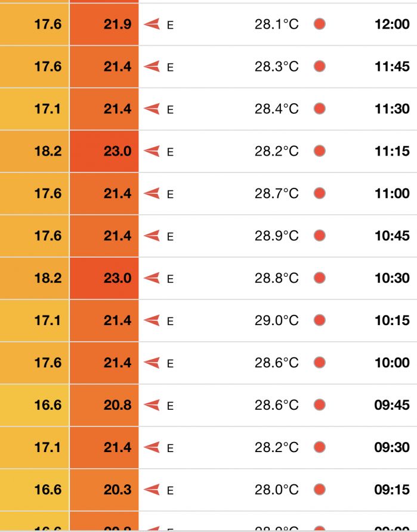Click the red dot at 09:15

(x=320, y=490)
